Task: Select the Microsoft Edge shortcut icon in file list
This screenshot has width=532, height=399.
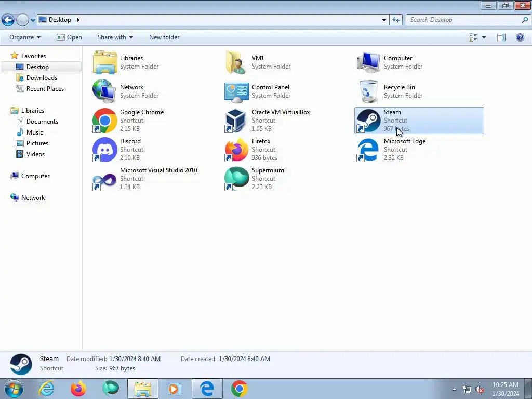Action: (x=368, y=150)
